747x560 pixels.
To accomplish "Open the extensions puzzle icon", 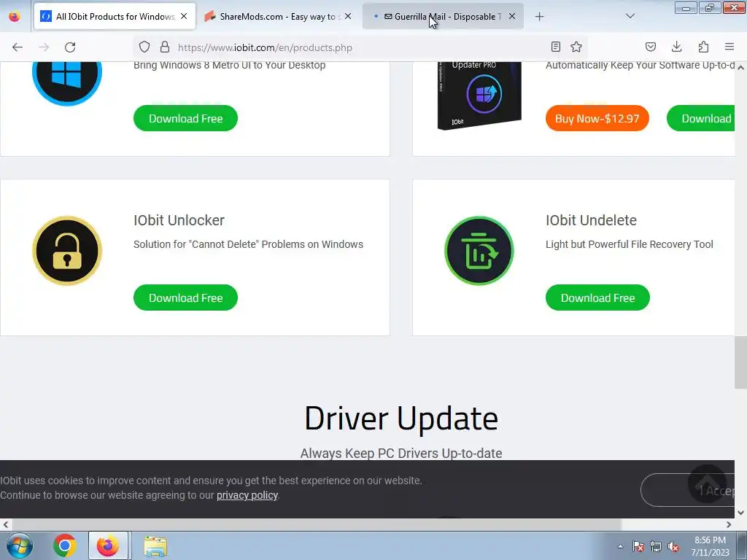I will (x=703, y=47).
